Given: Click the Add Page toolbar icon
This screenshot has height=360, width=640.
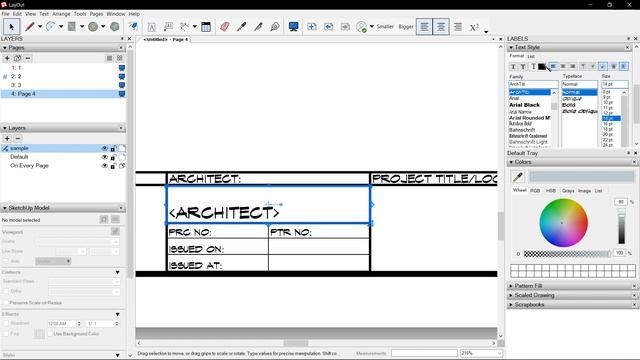Looking at the screenshot, I should tap(312, 27).
